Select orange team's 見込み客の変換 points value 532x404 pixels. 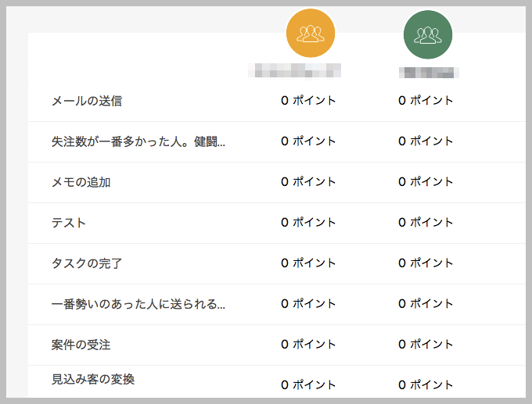tap(308, 384)
